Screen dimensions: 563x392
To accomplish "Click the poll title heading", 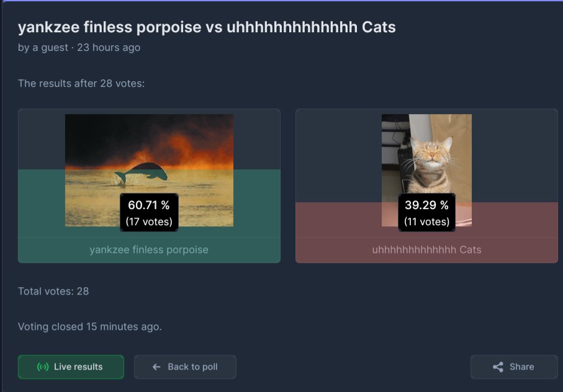I will [207, 27].
